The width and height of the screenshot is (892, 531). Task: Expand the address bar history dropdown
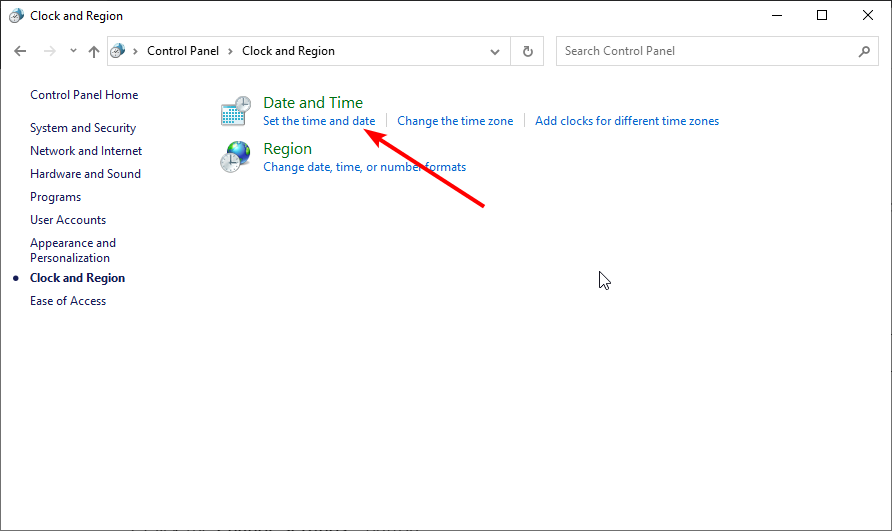(x=495, y=51)
